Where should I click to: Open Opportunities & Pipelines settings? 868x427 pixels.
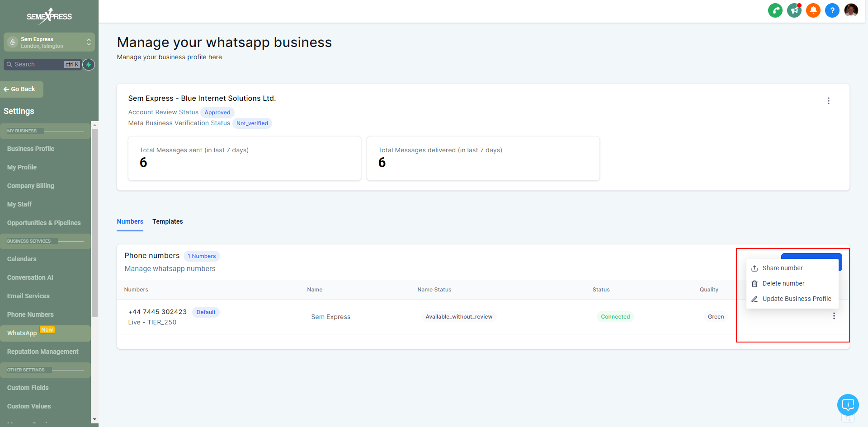point(44,223)
